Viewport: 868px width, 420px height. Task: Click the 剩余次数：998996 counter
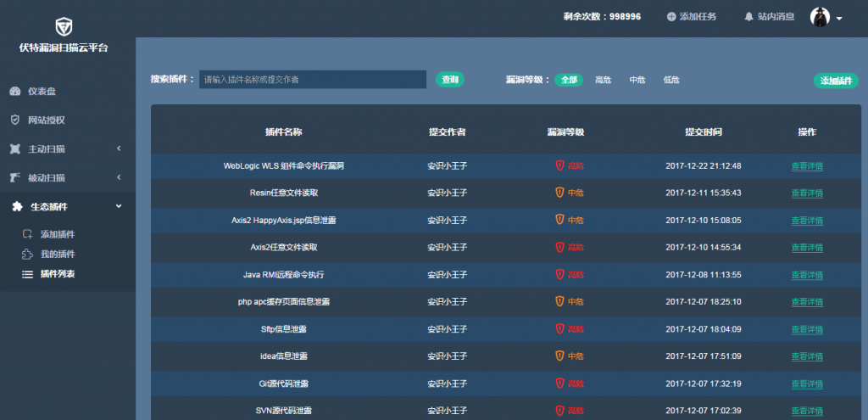(602, 17)
